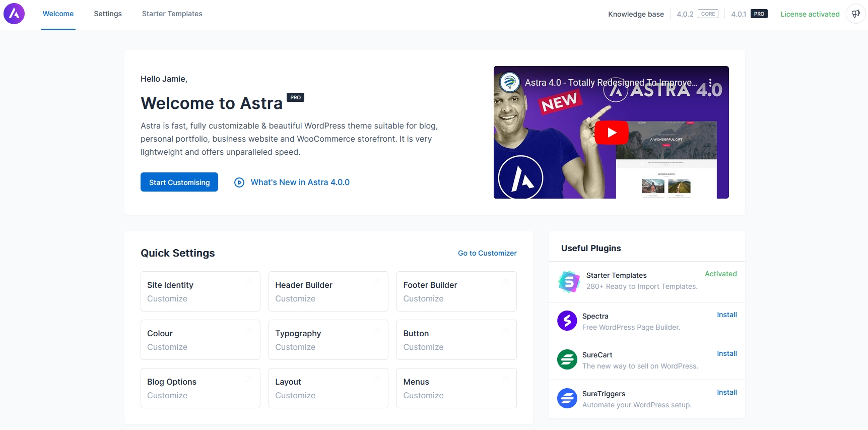
Task: Click arrow icon on Site Identity card
Action: (x=249, y=283)
